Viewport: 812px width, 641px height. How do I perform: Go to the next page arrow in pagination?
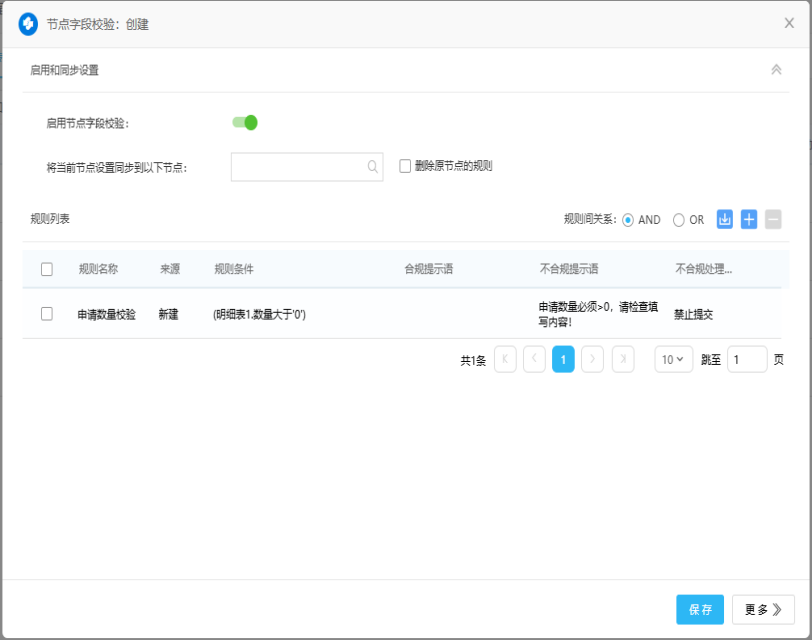[592, 359]
